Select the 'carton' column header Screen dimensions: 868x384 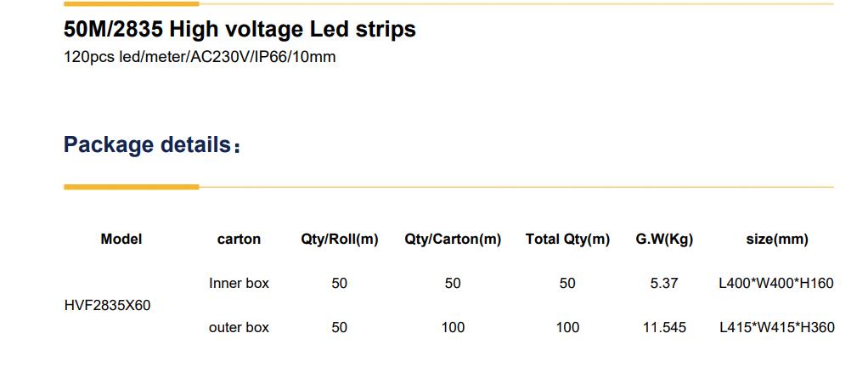click(x=239, y=240)
